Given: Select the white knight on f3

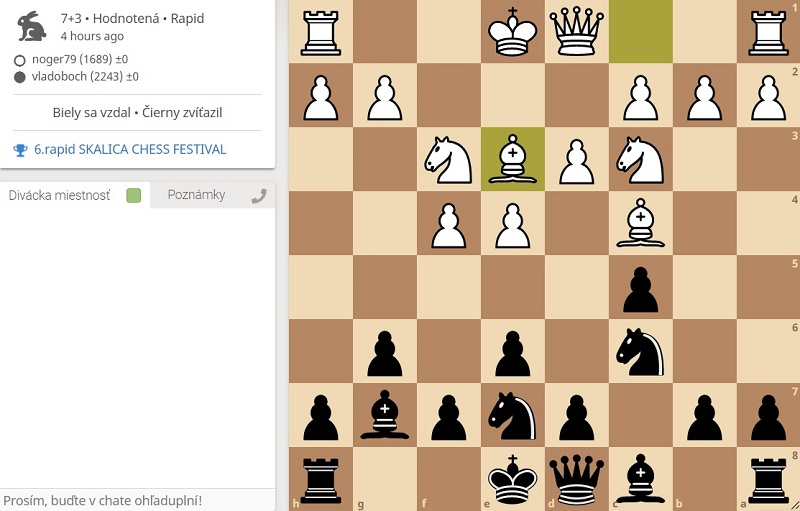Looking at the screenshot, I should tap(449, 159).
